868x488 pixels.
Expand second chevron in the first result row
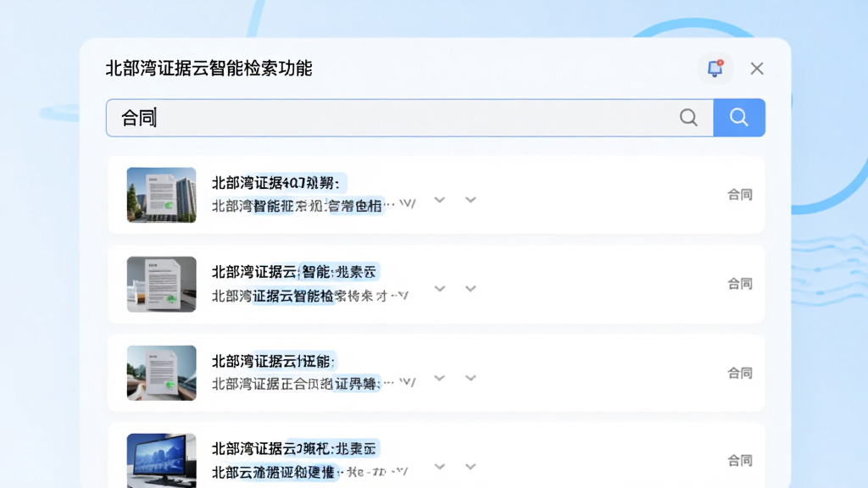pyautogui.click(x=470, y=200)
